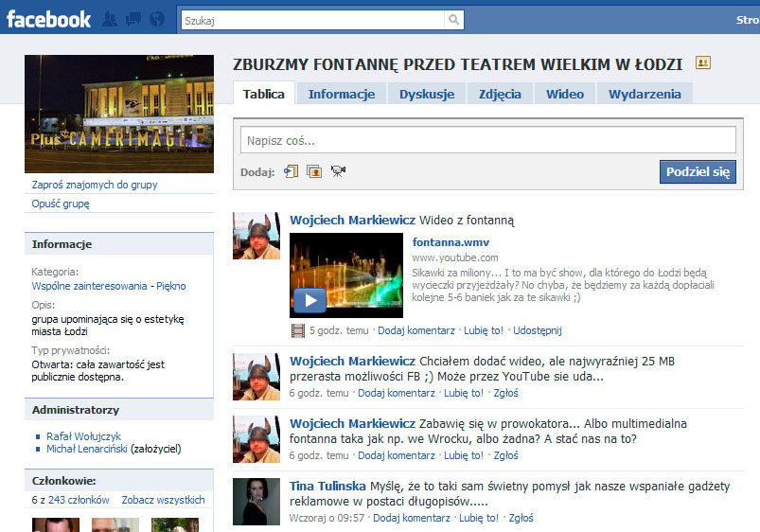Click the Informacje sidebar section header
This screenshot has width=760, height=532.
[119, 244]
